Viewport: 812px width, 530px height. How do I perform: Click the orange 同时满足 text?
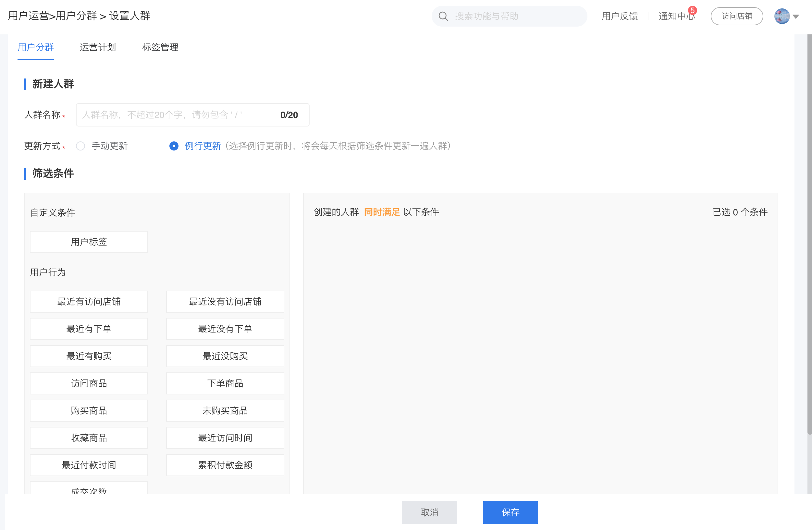(382, 212)
